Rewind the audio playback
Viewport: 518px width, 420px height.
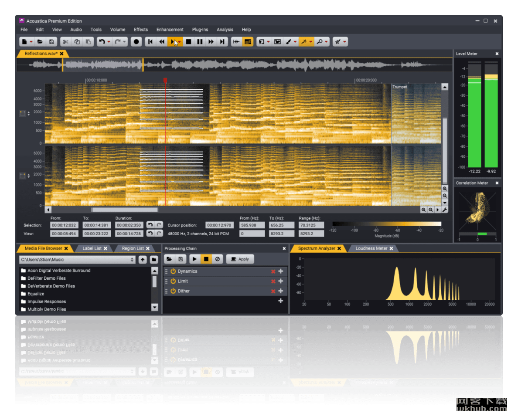161,41
